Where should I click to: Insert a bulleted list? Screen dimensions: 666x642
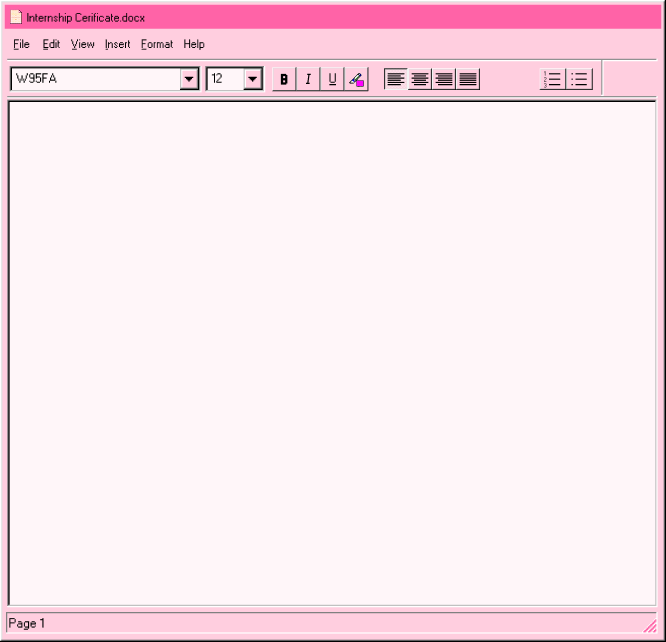[x=579, y=79]
